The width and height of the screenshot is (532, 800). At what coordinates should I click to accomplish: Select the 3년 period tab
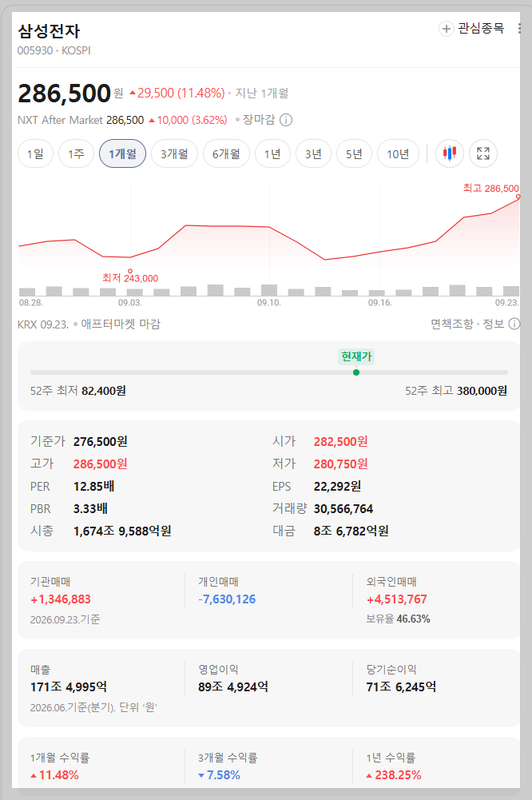click(x=313, y=153)
